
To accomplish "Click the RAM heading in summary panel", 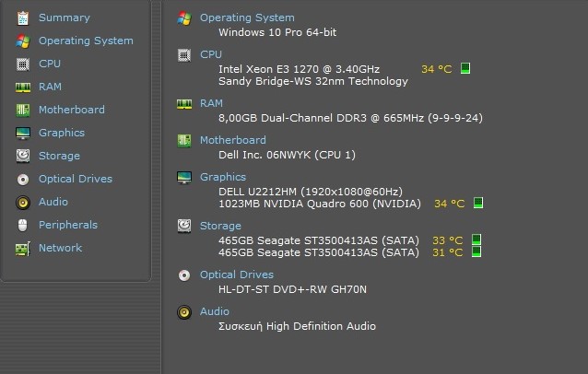I will [x=211, y=103].
